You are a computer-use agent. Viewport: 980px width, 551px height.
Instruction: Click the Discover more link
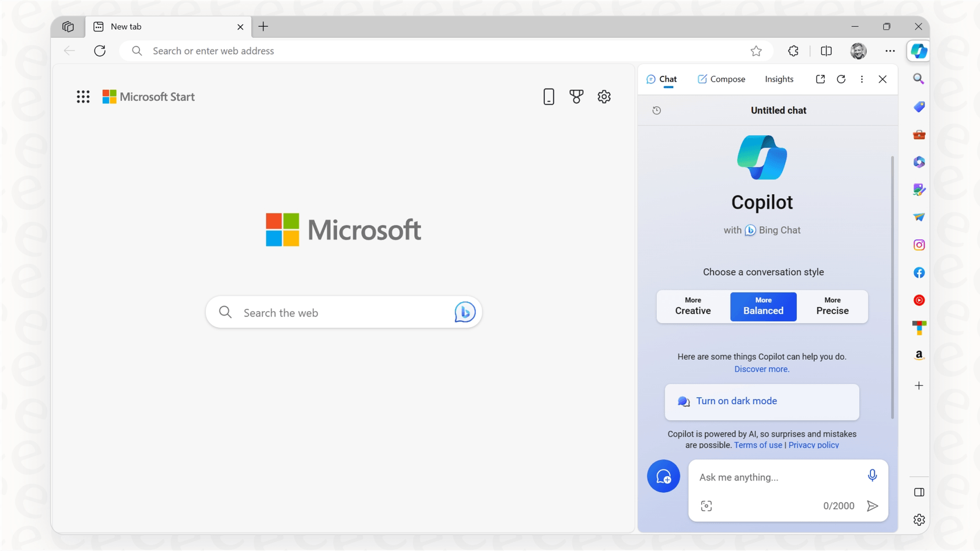coord(762,368)
